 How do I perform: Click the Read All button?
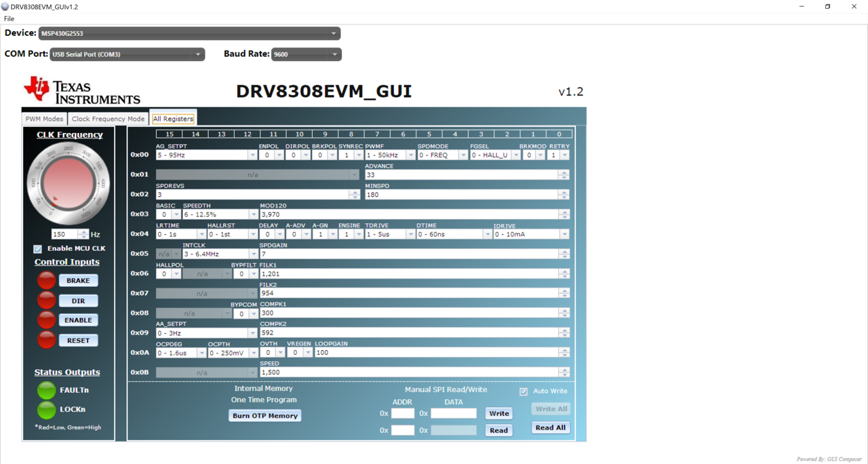(551, 427)
